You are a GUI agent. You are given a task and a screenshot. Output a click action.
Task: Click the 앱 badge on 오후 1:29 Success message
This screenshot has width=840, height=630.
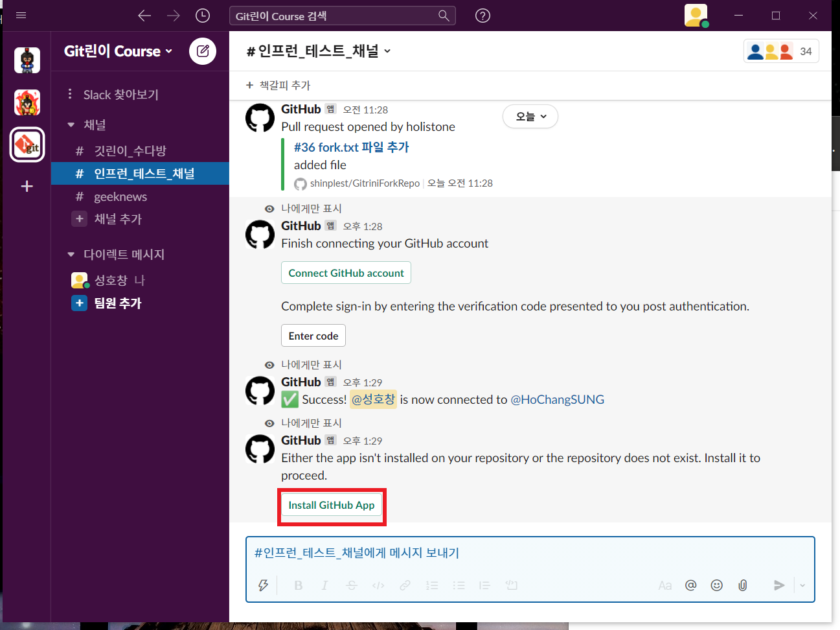(331, 382)
